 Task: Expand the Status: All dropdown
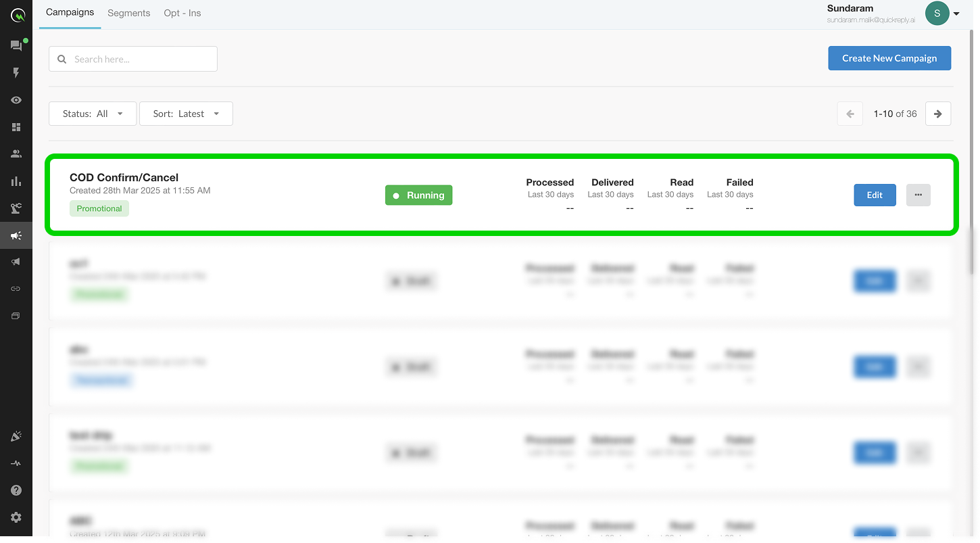coord(93,114)
